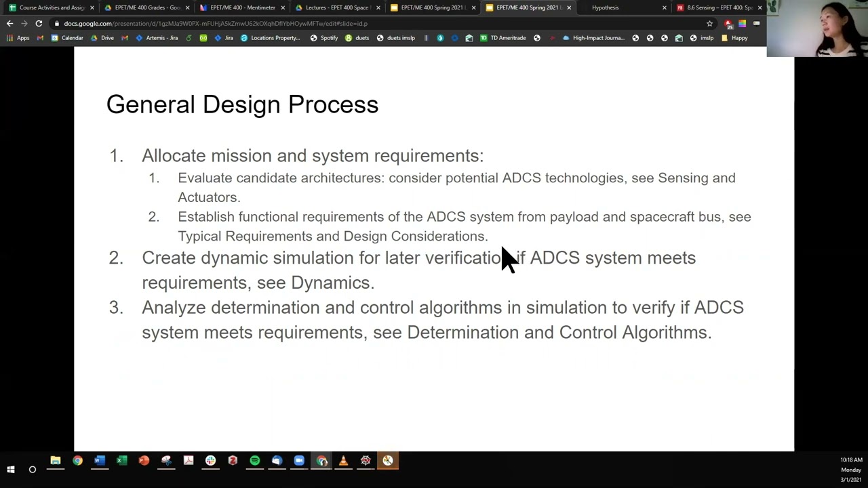Launch Excel from the taskbar
This screenshot has height=488, width=868.
point(121,461)
